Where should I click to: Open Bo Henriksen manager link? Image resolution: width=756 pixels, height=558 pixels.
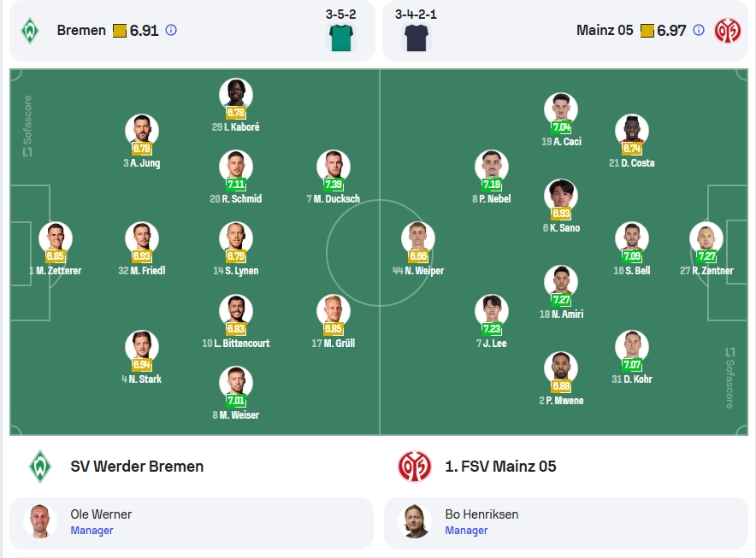pos(566,522)
